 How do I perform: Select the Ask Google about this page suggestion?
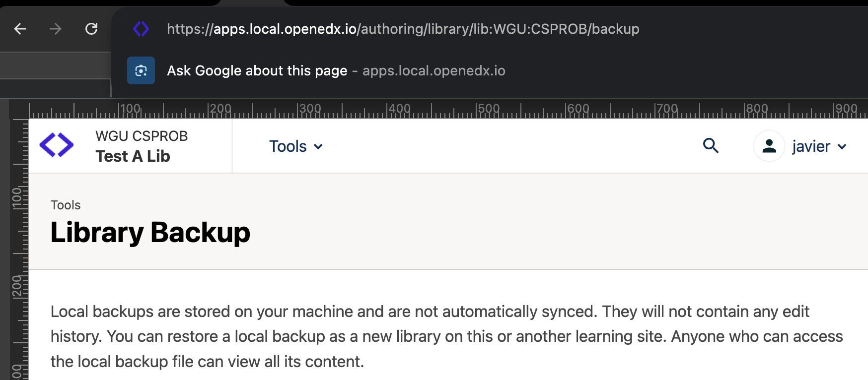[x=257, y=70]
